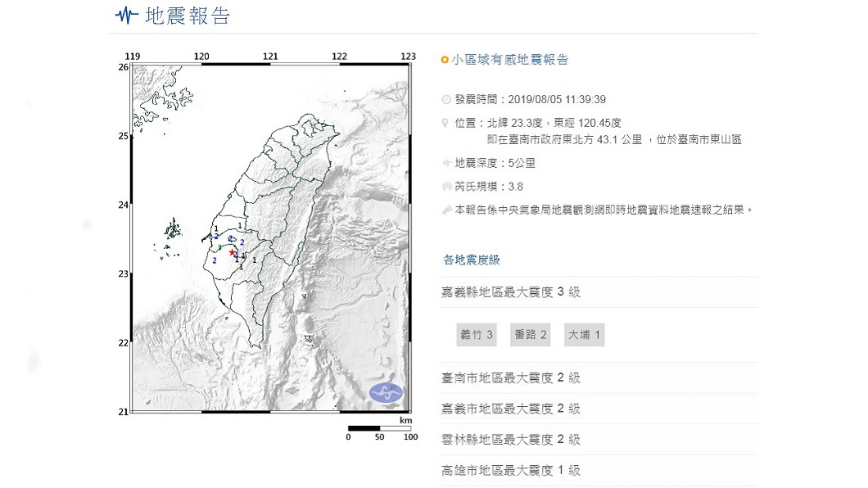868x488 pixels.
Task: Select the line 即在臺南市政府東北方 43.1 公里
Action: [x=565, y=139]
